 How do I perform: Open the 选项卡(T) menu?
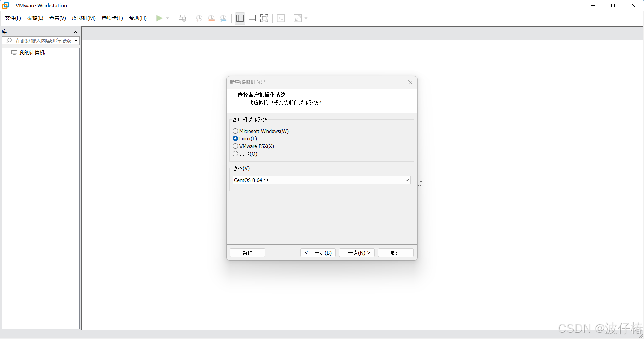pyautogui.click(x=112, y=18)
